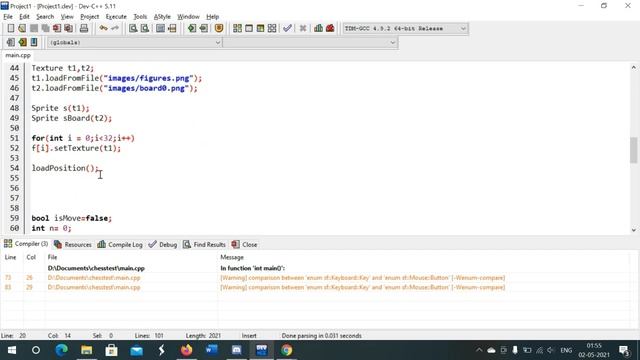This screenshot has height=360, width=640.
Task: Open Microsoft Edge from the taskbar
Action: (x=61, y=350)
